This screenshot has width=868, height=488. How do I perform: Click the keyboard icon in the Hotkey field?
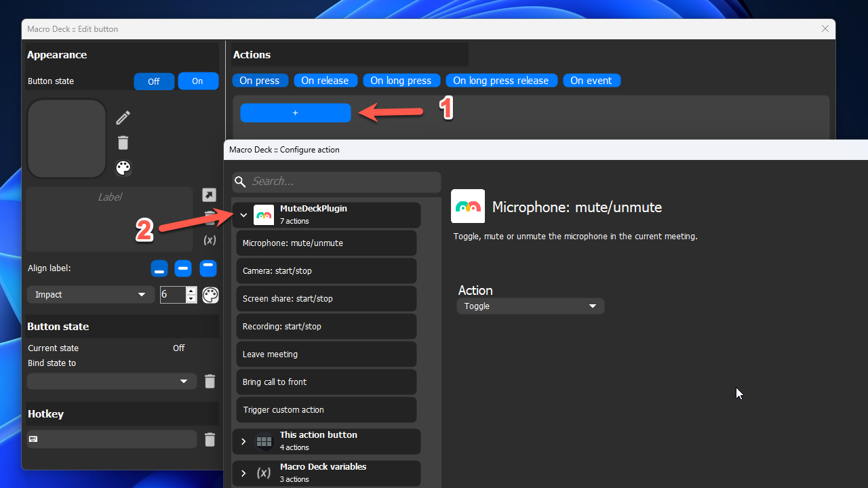33,439
